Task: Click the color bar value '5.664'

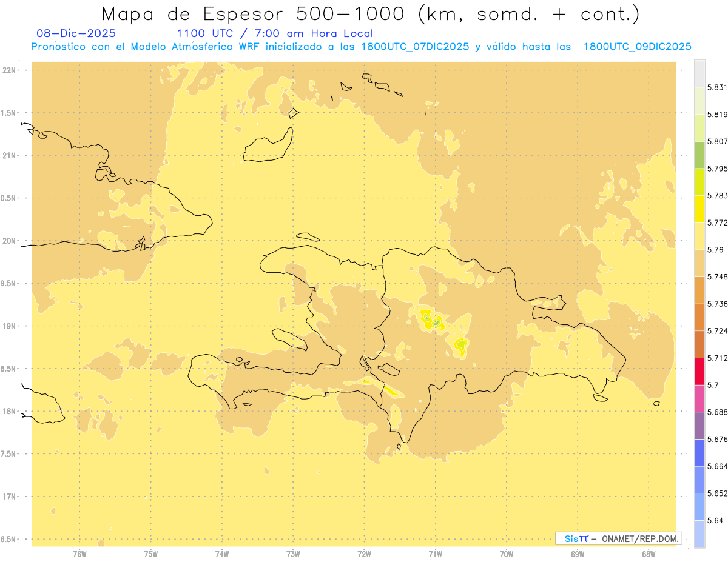Action: 717,466
